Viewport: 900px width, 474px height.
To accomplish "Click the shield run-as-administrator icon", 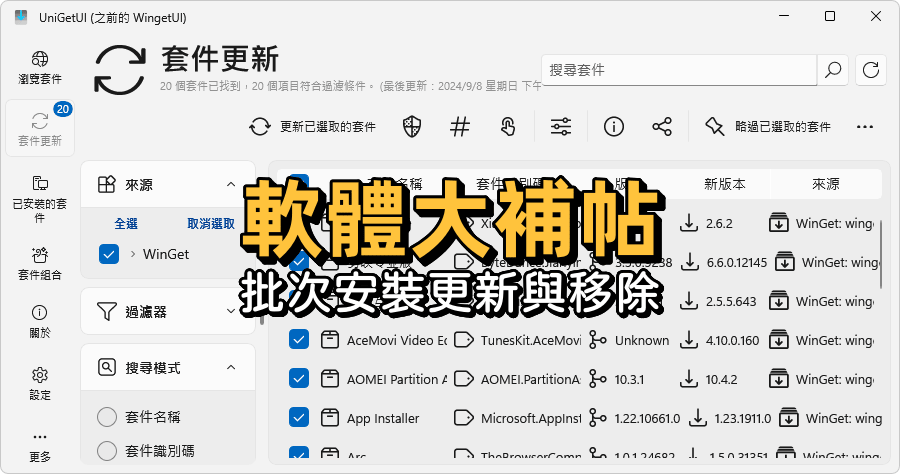I will pos(412,126).
